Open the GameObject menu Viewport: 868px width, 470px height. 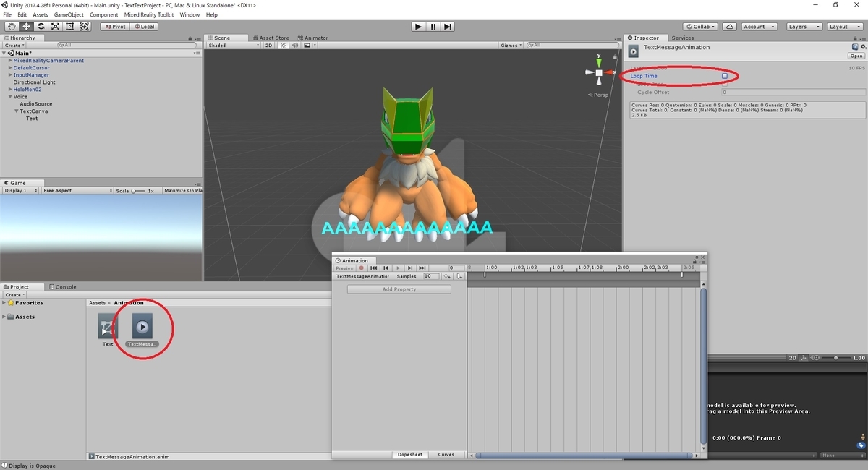[x=69, y=14]
